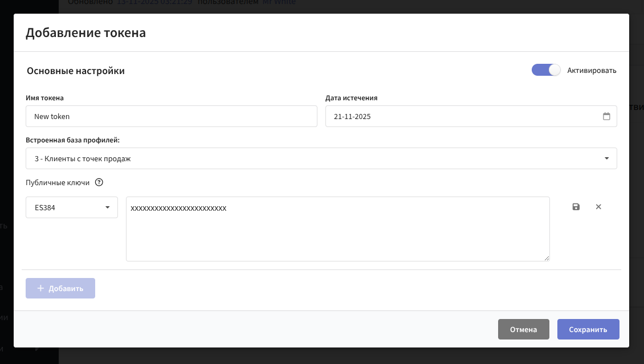Focus the Имя токена input field
This screenshot has height=364, width=644.
pos(171,116)
